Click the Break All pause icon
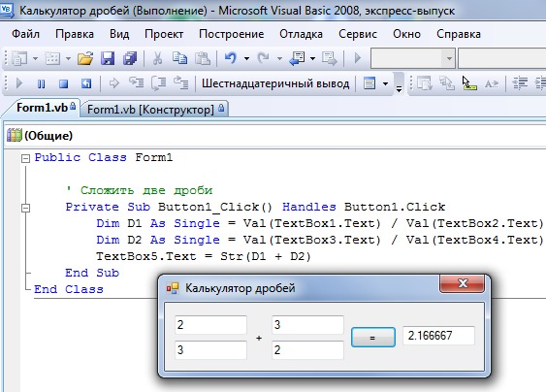Image resolution: width=546 pixels, height=392 pixels. tap(41, 83)
